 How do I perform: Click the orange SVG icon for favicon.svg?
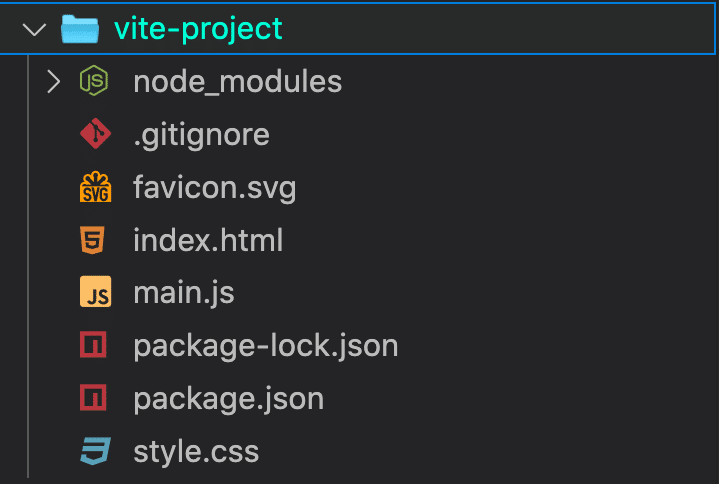95,187
